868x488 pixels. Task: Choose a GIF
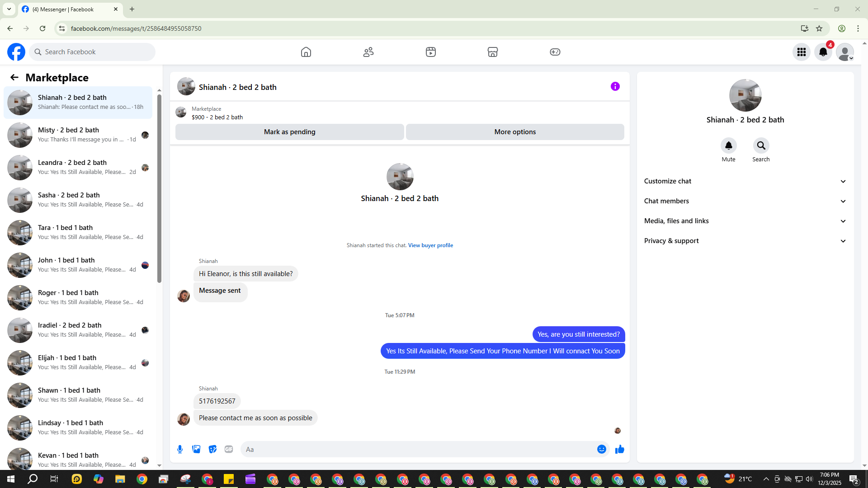(x=229, y=449)
